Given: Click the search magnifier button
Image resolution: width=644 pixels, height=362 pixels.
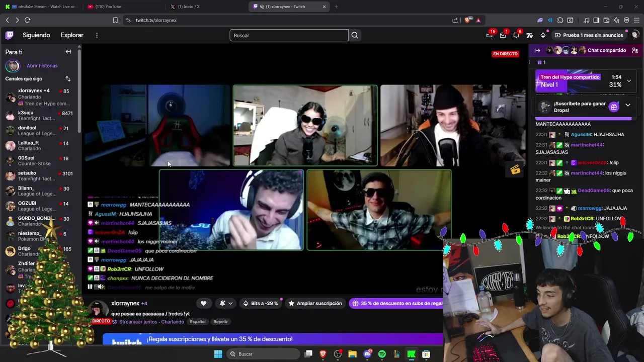Looking at the screenshot, I should point(355,35).
